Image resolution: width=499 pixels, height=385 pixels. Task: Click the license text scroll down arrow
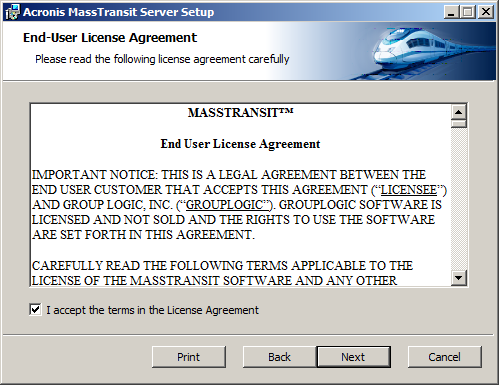[x=459, y=278]
